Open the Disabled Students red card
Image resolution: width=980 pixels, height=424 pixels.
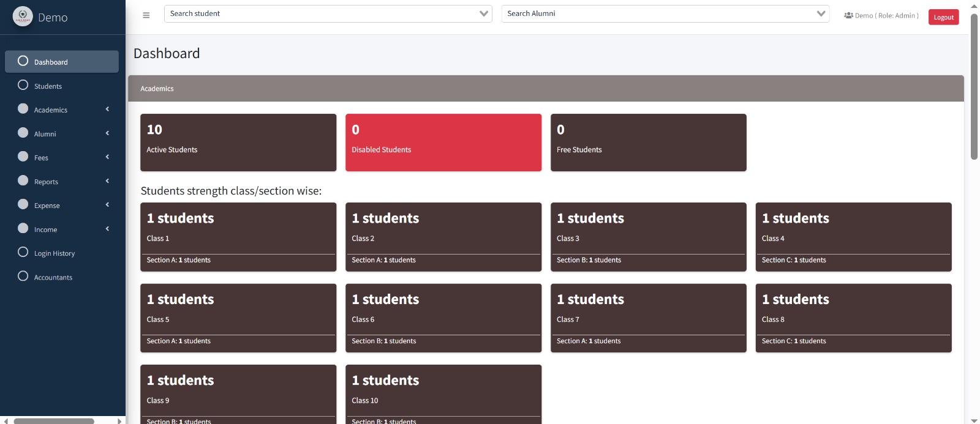[443, 143]
